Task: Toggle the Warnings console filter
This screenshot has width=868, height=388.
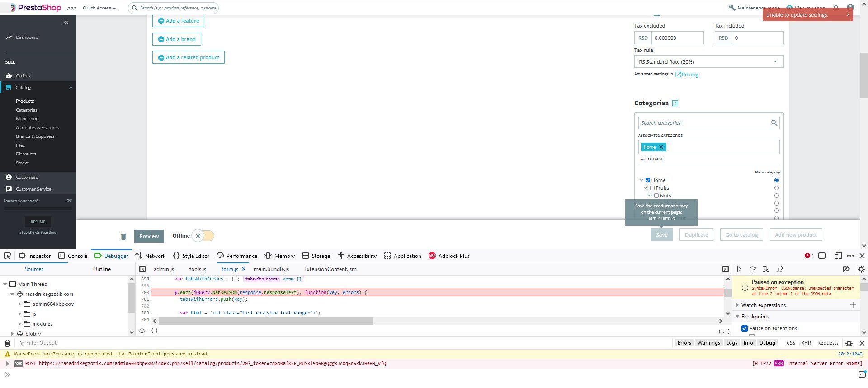Action: (x=708, y=343)
